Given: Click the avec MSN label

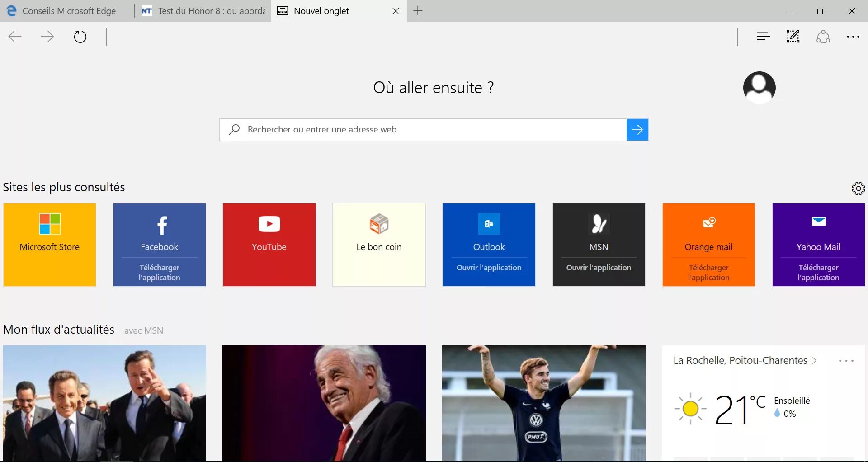Looking at the screenshot, I should click(144, 330).
